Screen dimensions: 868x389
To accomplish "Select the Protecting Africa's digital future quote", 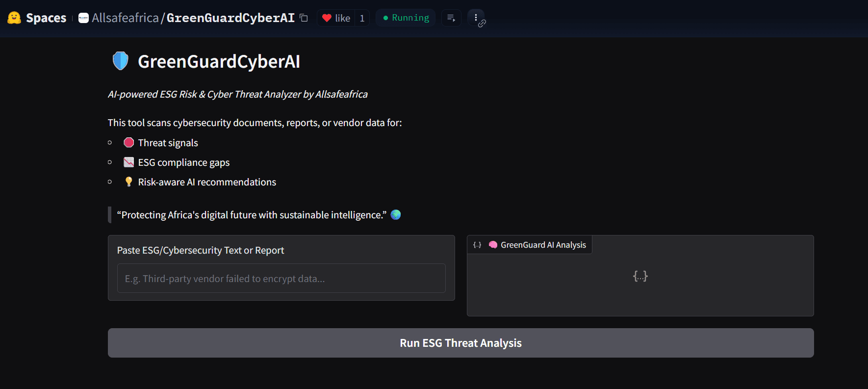I will pyautogui.click(x=252, y=215).
